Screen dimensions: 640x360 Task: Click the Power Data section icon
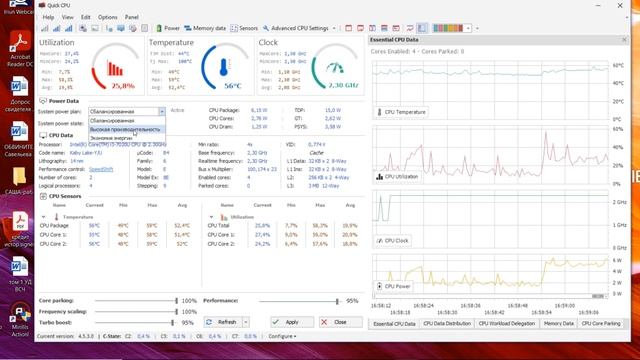43,101
